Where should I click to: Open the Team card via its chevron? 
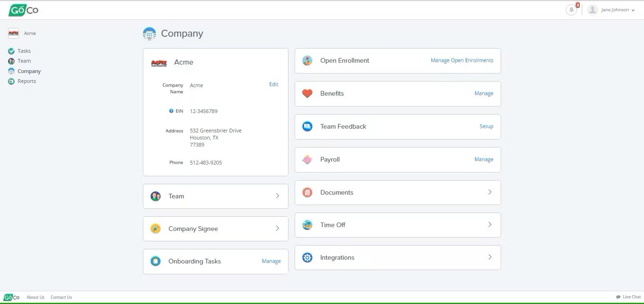coord(278,196)
